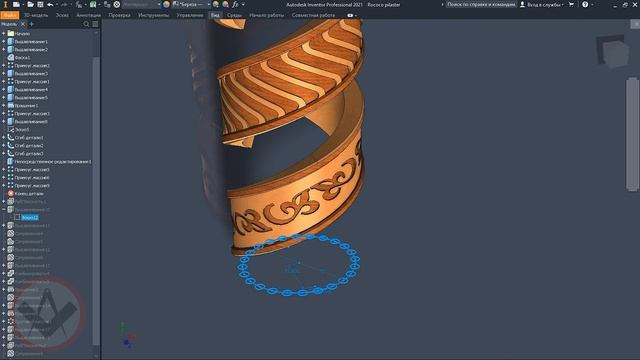Click the Выдавливание5 feature icon
The width and height of the screenshot is (640, 360).
tap(11, 98)
